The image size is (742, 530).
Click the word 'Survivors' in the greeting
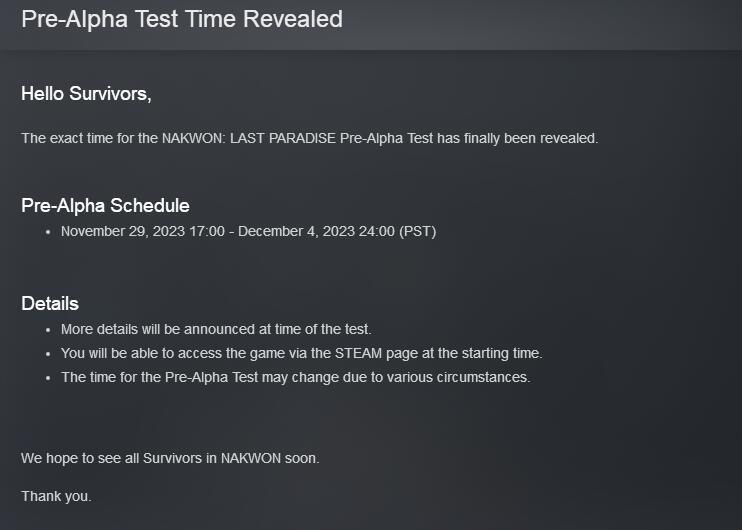[x=108, y=94]
